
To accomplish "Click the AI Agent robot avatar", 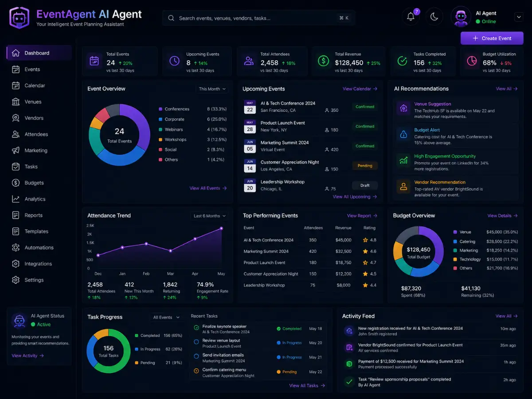I will pyautogui.click(x=461, y=17).
